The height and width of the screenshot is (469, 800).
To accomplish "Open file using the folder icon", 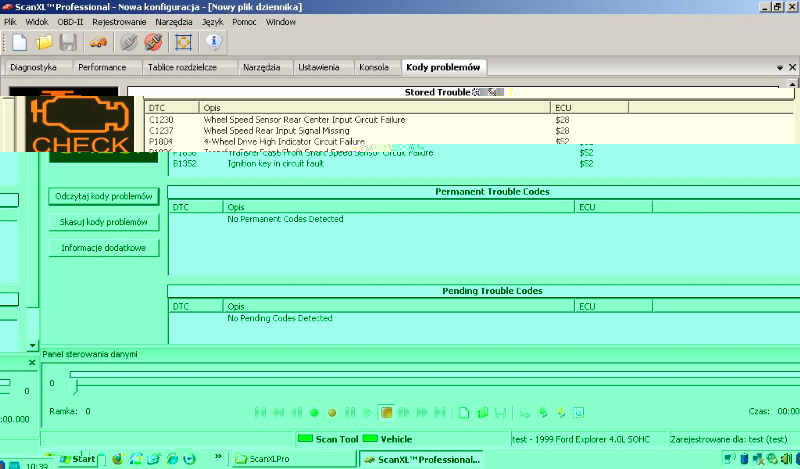I will pyautogui.click(x=44, y=42).
